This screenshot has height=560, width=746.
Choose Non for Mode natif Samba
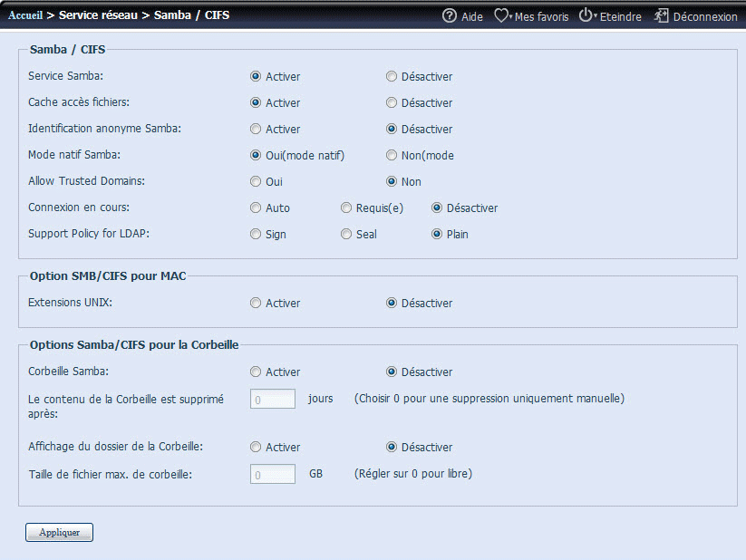click(x=392, y=156)
